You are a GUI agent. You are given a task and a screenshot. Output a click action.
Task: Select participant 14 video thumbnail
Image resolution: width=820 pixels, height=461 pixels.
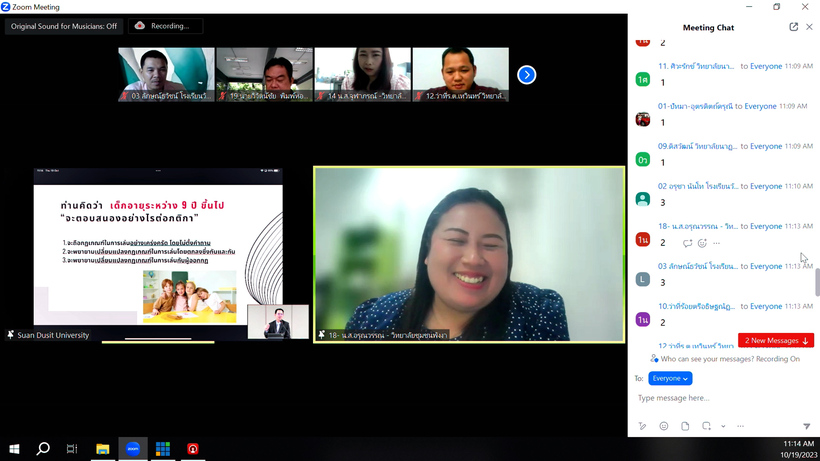click(362, 74)
